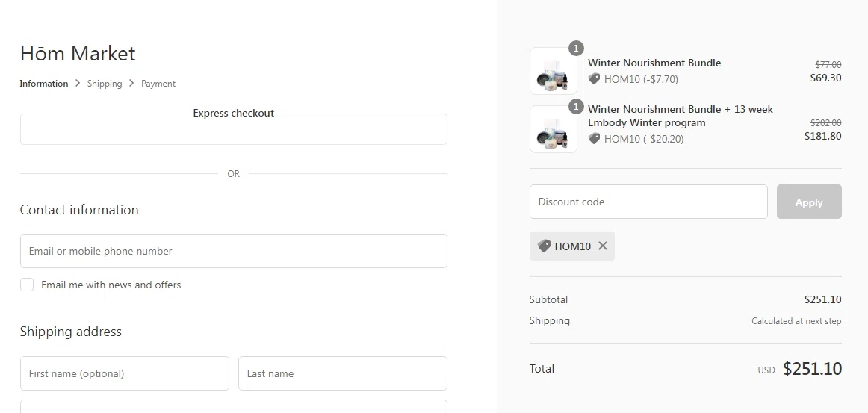Click the Apply discount button
Viewport: 868px width, 413px height.
tap(809, 202)
